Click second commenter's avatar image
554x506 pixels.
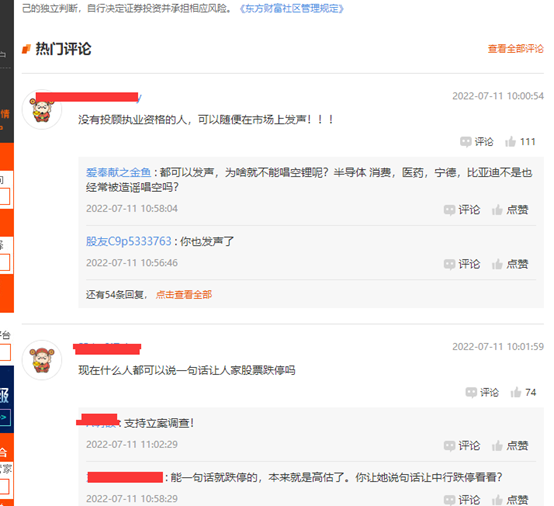[x=42, y=360]
